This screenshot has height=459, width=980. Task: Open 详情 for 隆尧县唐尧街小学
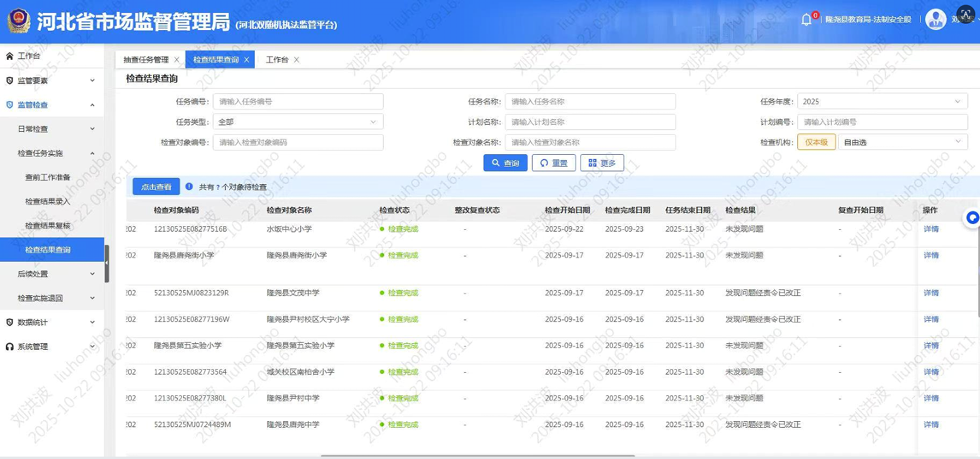click(931, 255)
